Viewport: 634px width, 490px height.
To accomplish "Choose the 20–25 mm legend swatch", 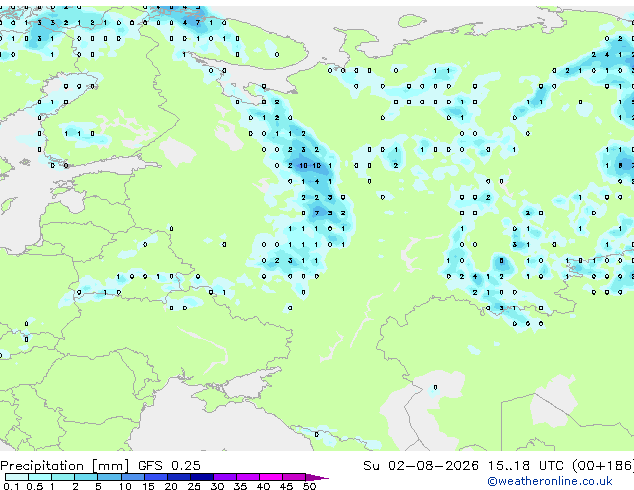I will 179,477.
